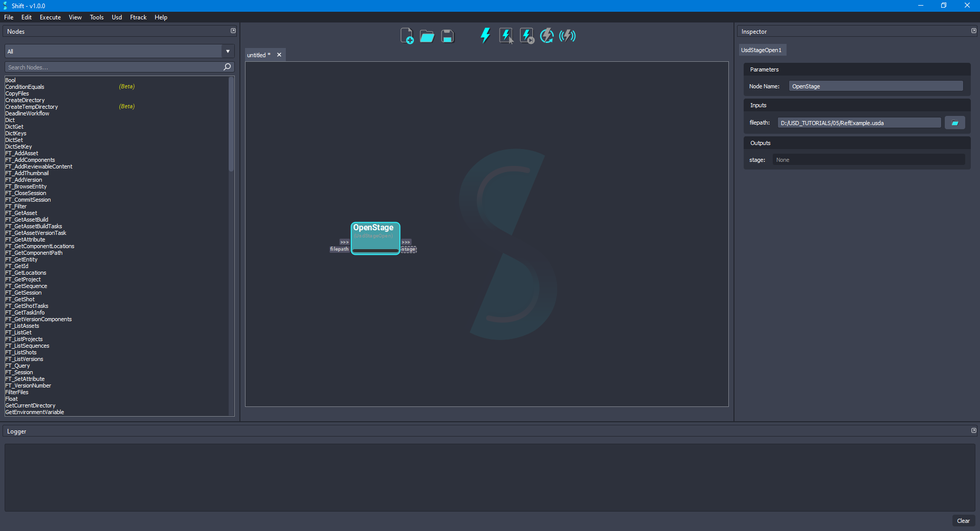Click the execute selected nodes icon

click(x=506, y=36)
